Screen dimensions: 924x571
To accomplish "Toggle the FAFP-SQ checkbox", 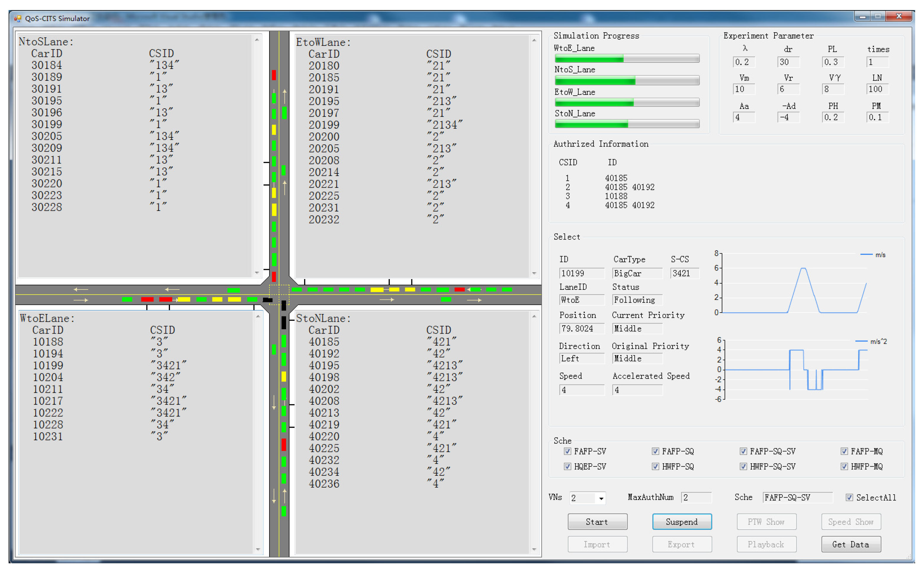I will (655, 451).
